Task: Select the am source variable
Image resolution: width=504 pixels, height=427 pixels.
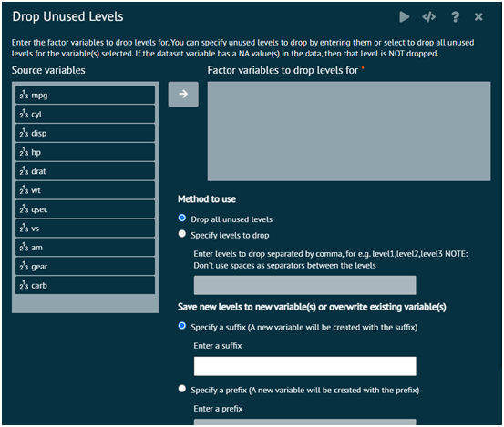Action: pyautogui.click(x=85, y=248)
